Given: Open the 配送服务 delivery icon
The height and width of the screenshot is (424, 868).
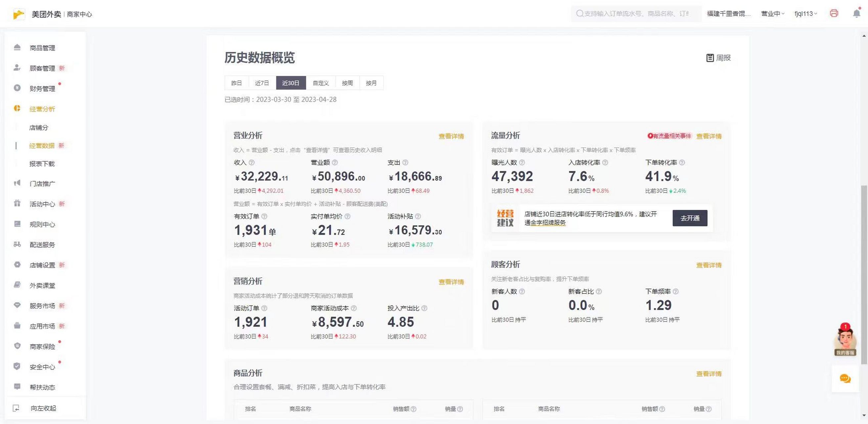Looking at the screenshot, I should pyautogui.click(x=17, y=244).
